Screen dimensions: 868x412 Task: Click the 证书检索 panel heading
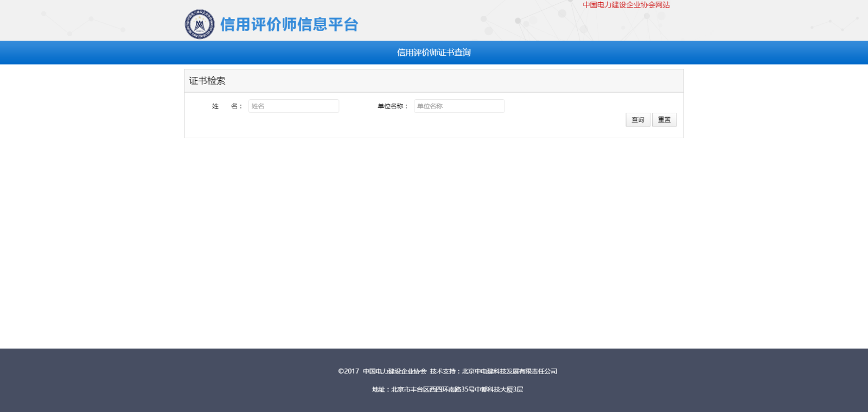tap(207, 81)
